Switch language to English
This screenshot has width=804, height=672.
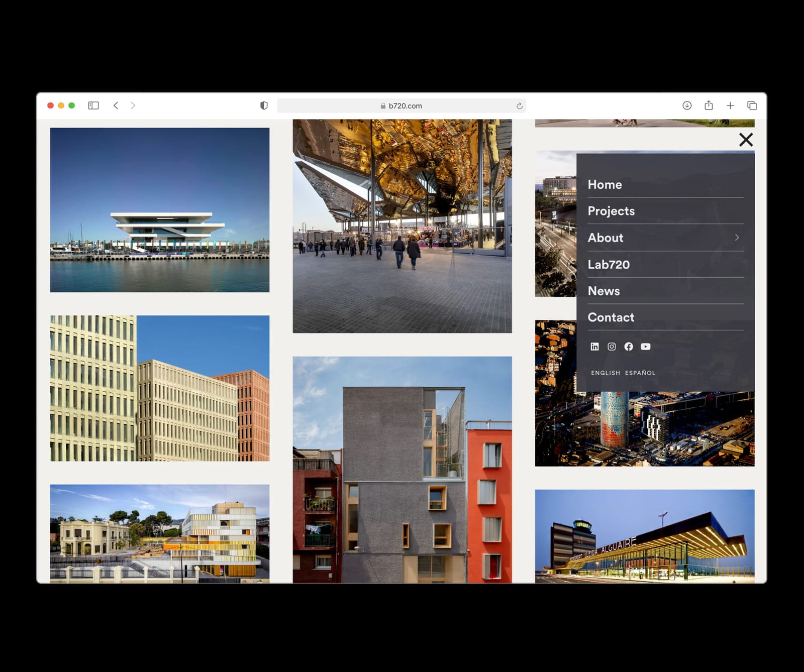tap(606, 373)
